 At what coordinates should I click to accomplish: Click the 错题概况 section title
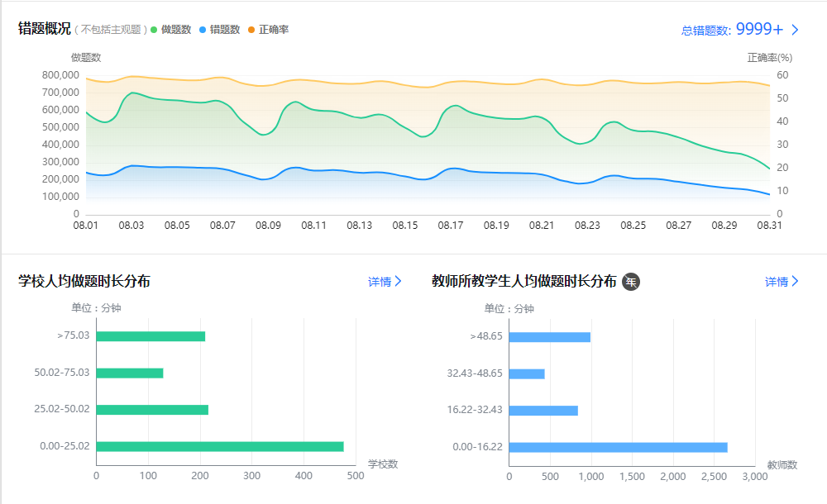click(45, 29)
